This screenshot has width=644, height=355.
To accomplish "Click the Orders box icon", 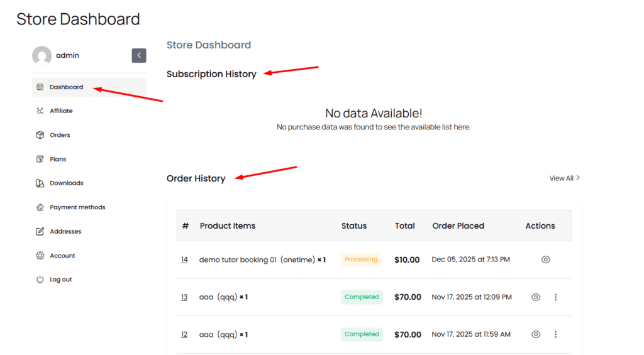I will click(x=40, y=135).
